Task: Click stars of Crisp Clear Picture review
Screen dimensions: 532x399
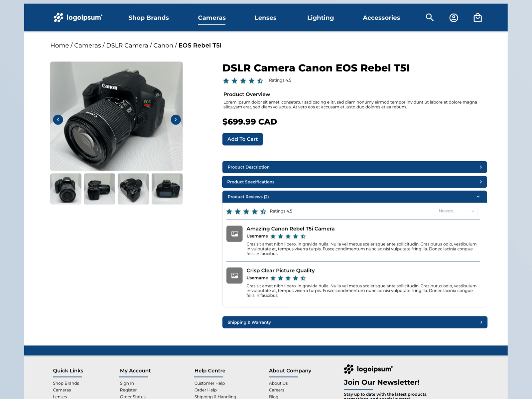Action: point(288,278)
